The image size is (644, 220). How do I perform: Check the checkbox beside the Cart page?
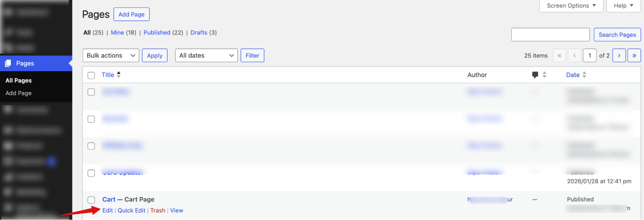click(x=91, y=200)
